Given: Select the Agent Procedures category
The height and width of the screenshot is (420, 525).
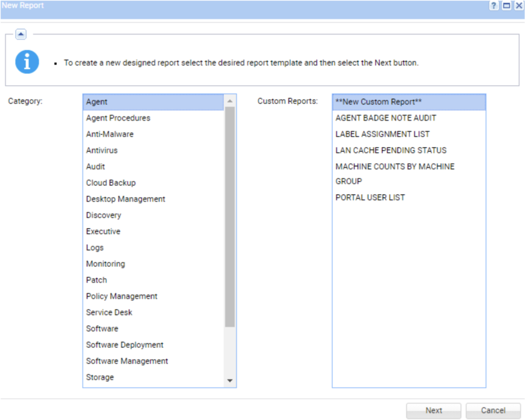Looking at the screenshot, I should pyautogui.click(x=118, y=118).
